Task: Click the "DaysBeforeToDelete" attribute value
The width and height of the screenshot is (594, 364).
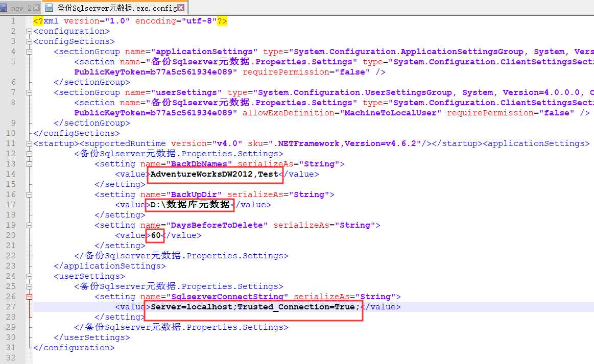Action: 217,225
